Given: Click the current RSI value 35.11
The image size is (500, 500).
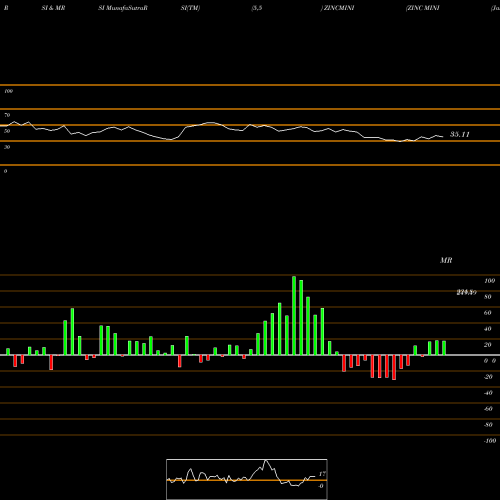Looking at the screenshot, I should tap(460, 134).
